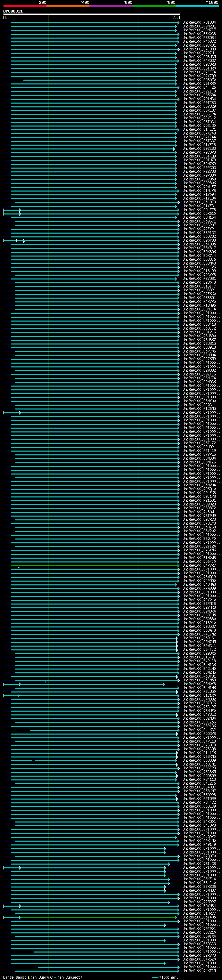Select label UniRef100_P35684
Screen dimensions: 222x980
pyautogui.click(x=199, y=96)
